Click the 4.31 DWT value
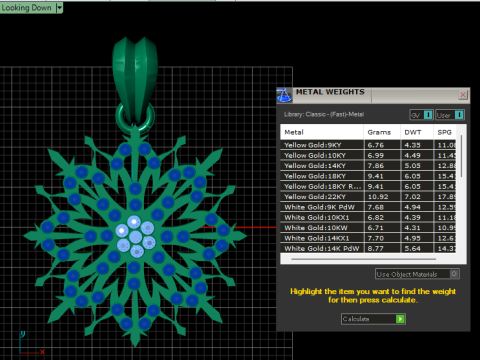This screenshot has width=480, height=360. tap(413, 228)
